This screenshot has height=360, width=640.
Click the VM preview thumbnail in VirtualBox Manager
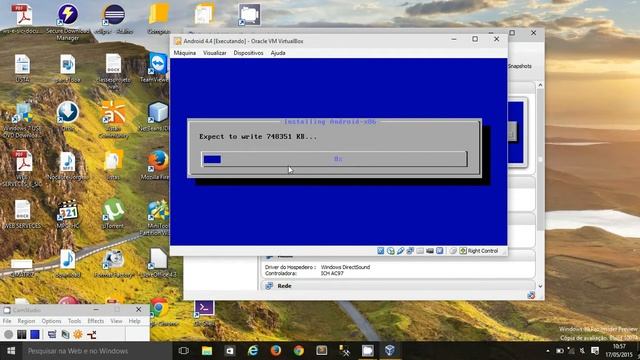tap(517, 133)
